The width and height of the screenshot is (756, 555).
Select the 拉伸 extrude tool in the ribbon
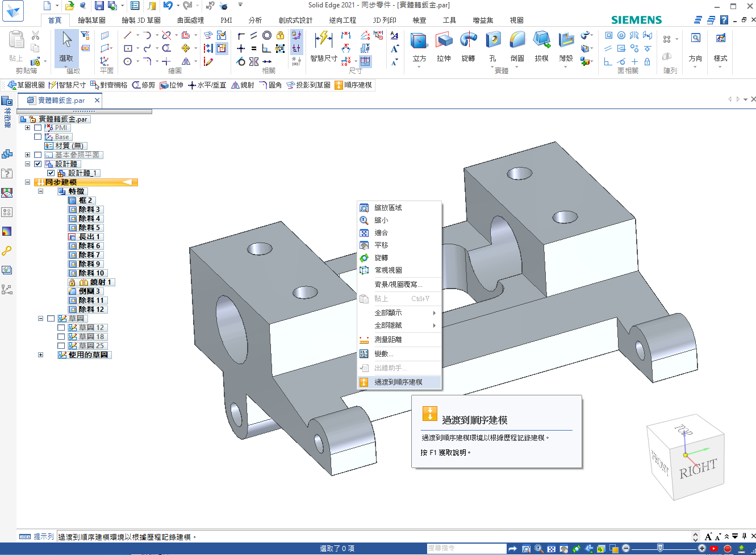444,40
